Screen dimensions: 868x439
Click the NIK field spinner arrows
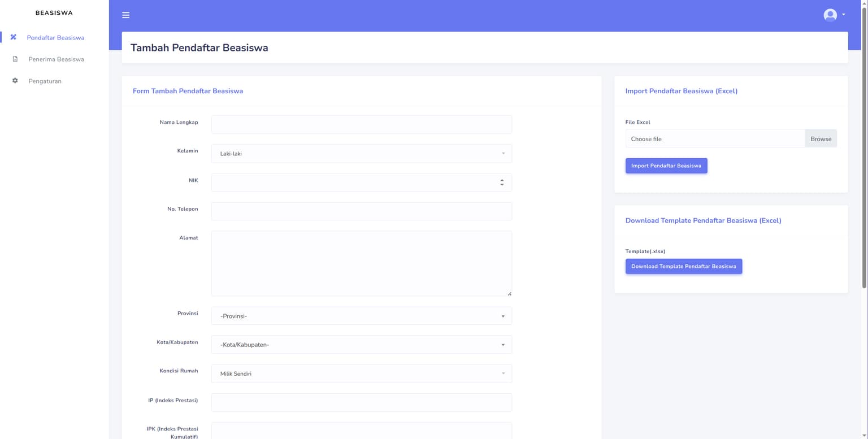[502, 182]
